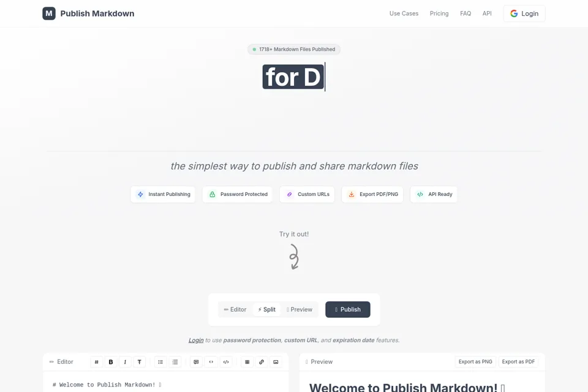Click the Try it out! text
The image size is (588, 392).
coord(294,234)
